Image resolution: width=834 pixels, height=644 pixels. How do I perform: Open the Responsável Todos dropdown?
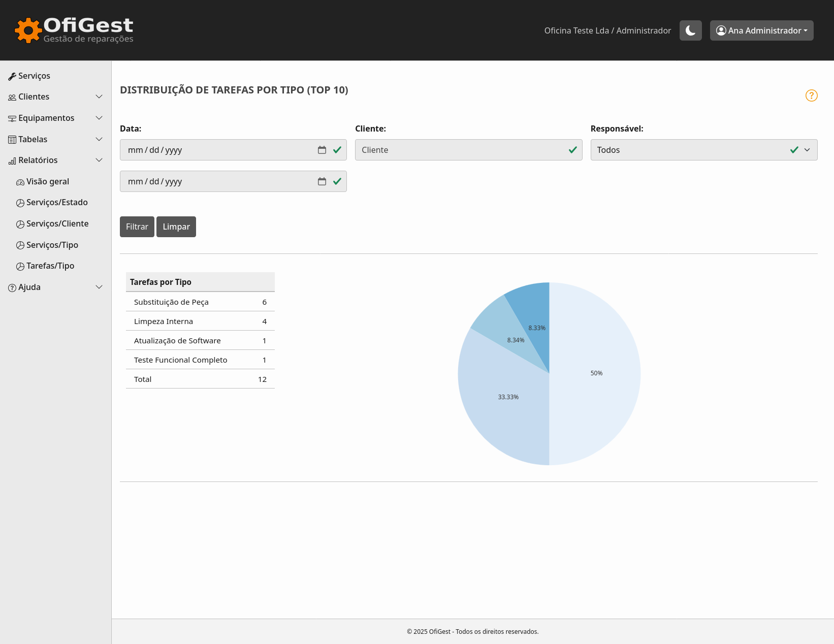pyautogui.click(x=703, y=150)
